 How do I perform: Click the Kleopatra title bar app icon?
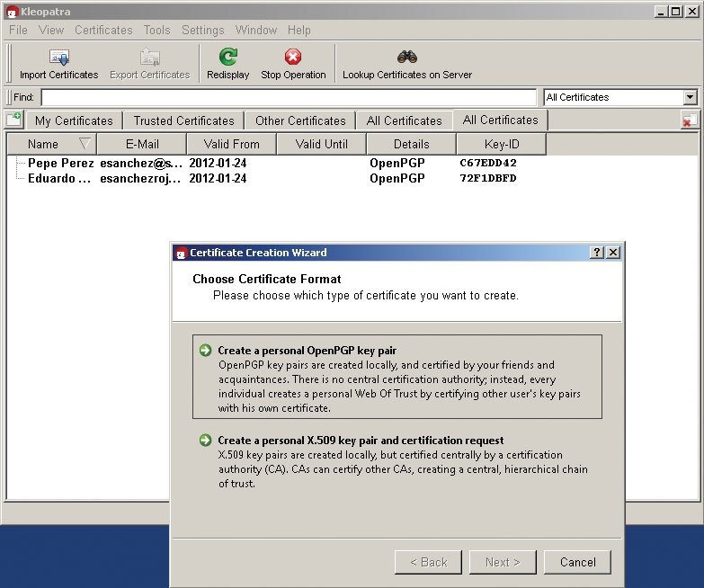tap(12, 12)
